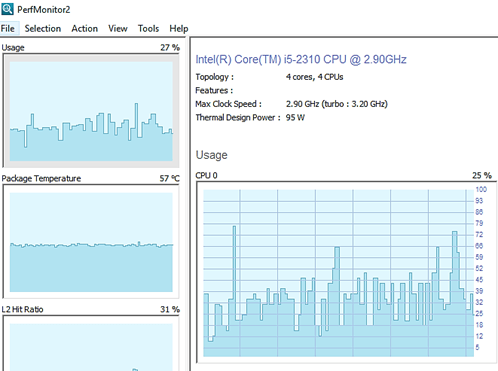Click the 31 % L2 hit ratio value
This screenshot has width=498, height=371.
170,309
